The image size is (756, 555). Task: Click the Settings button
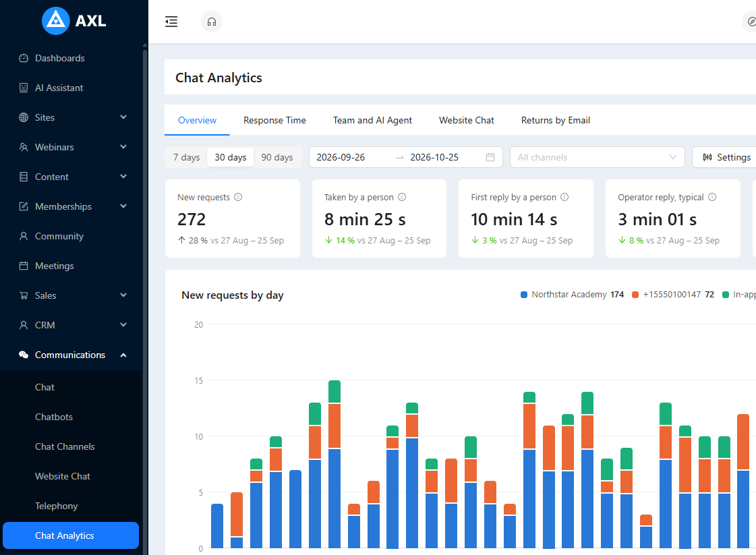[x=724, y=157]
